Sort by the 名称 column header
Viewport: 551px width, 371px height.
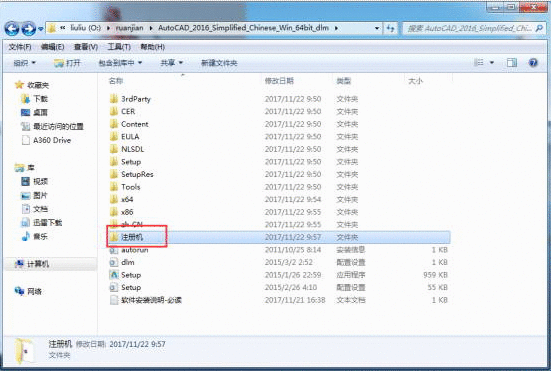coord(116,81)
